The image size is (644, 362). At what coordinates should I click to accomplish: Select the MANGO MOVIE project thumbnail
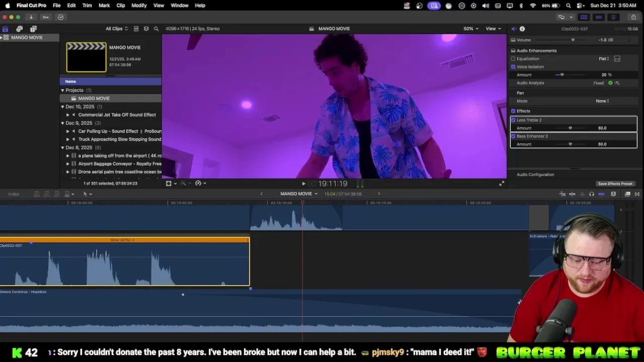pos(87,57)
